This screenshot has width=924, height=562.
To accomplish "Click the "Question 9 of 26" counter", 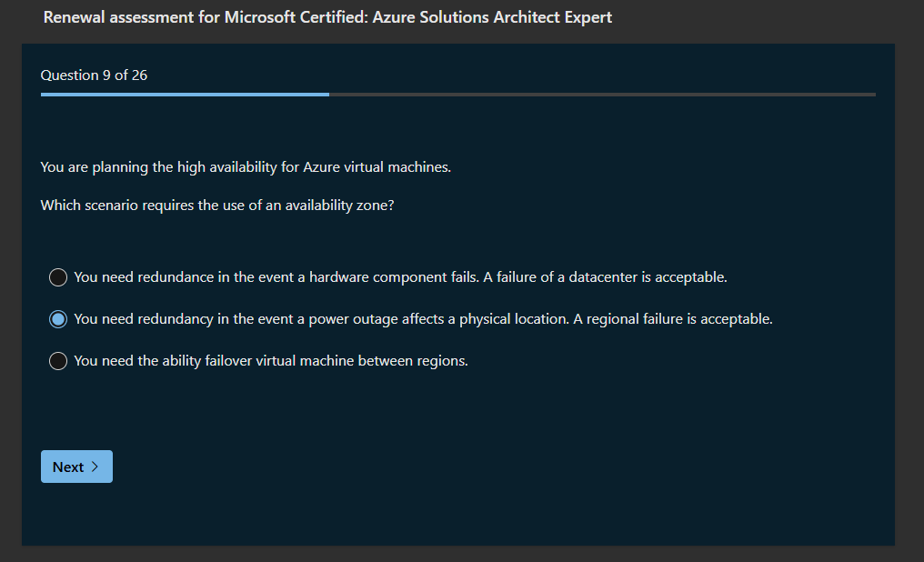I will [x=94, y=75].
